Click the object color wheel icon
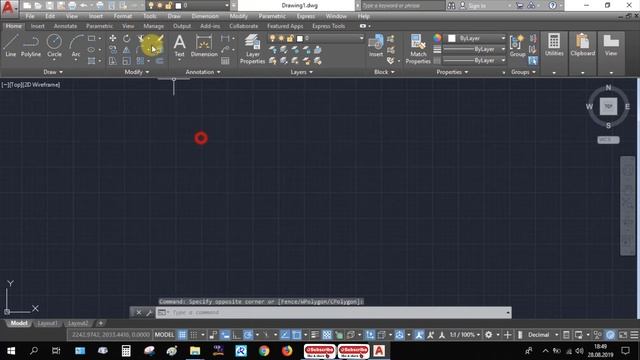The image size is (640, 360). pyautogui.click(x=437, y=38)
